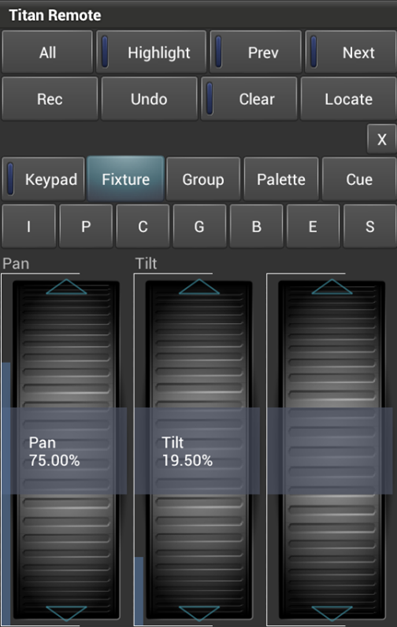Click the Pan 75.00% wheel value

click(64, 451)
